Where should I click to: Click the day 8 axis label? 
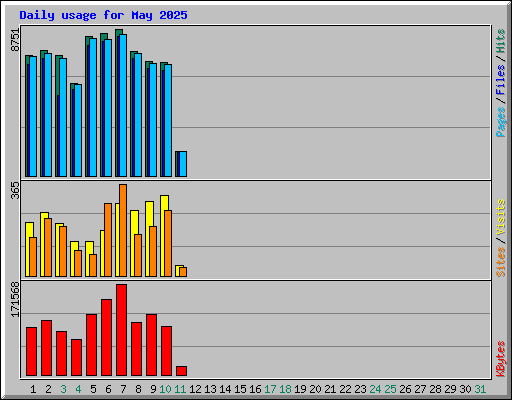tap(138, 389)
